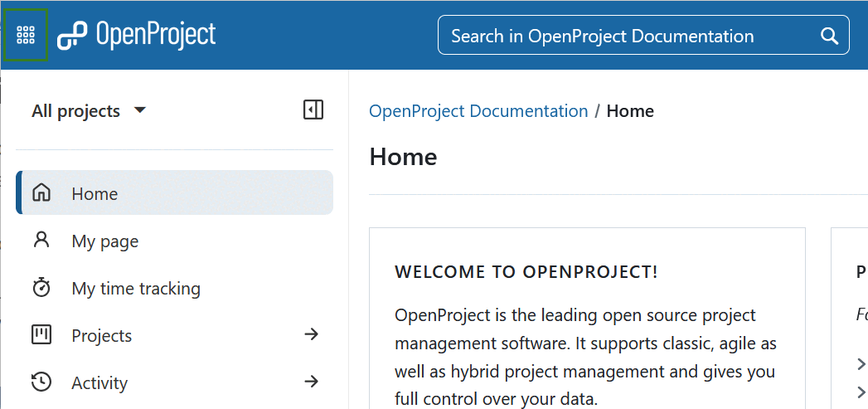Click the house icon in sidebar
Viewport: 868px width, 409px height.
[41, 193]
